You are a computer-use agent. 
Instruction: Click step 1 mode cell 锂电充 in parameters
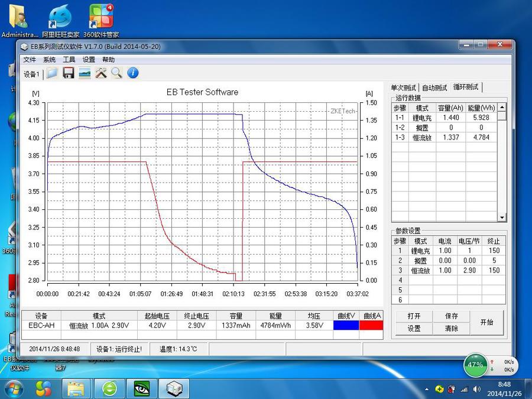pyautogui.click(x=420, y=251)
